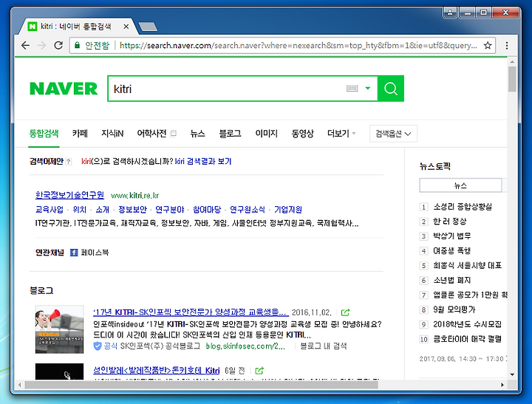Click the blog.skinfosec.com link
Viewport: 532px width, 404px height.
coord(245,346)
